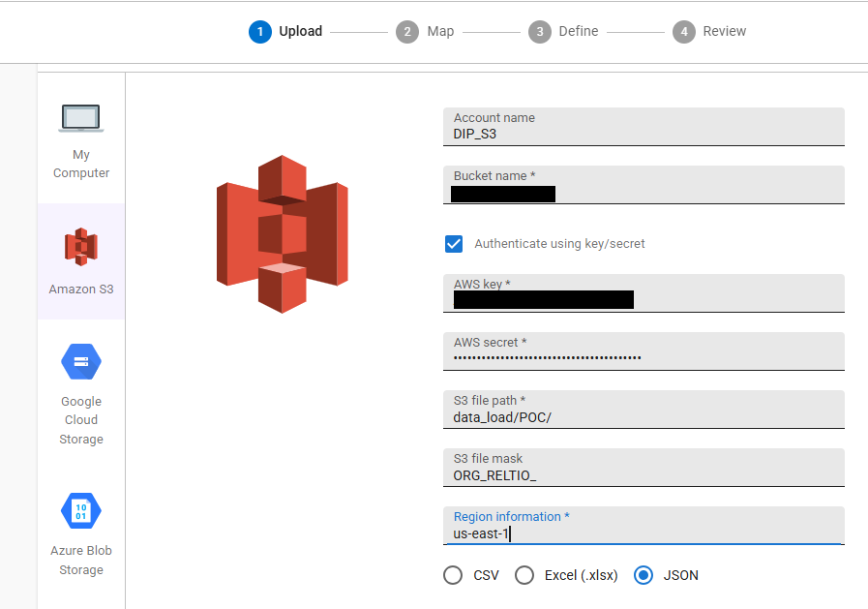Uncheck Authenticate using key/secret checkbox

click(454, 244)
